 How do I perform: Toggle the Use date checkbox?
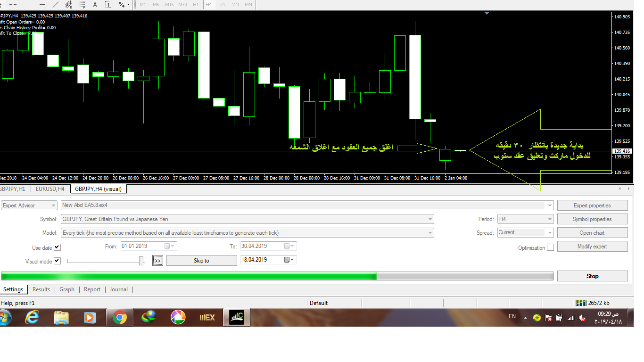point(58,247)
